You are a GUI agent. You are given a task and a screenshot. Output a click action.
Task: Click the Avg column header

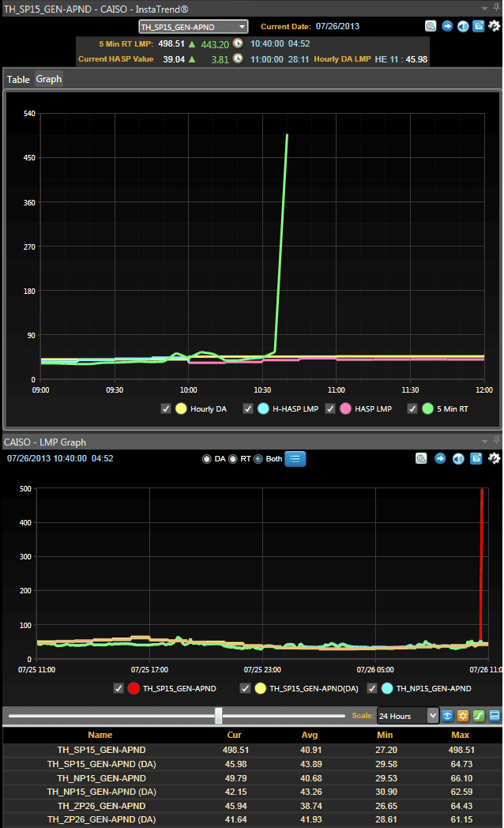(310, 735)
